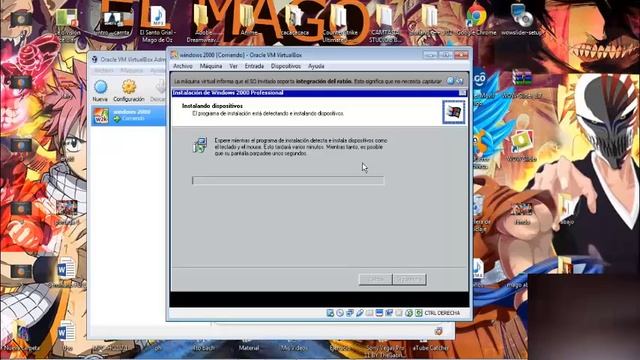
Task: Dismiss the mouse integration notification with right icon
Action: pos(460,81)
